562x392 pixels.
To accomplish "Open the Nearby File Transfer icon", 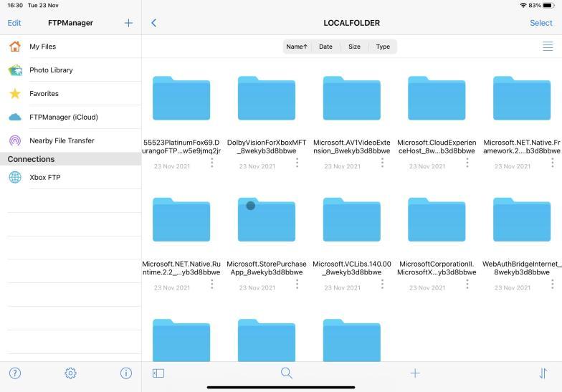I will point(15,140).
